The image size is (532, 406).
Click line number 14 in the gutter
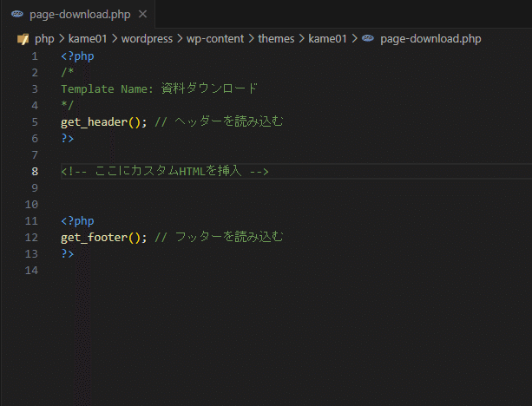[x=31, y=271]
